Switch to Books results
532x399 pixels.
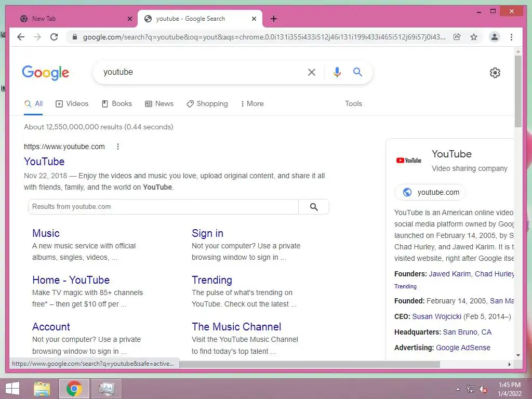pos(117,104)
